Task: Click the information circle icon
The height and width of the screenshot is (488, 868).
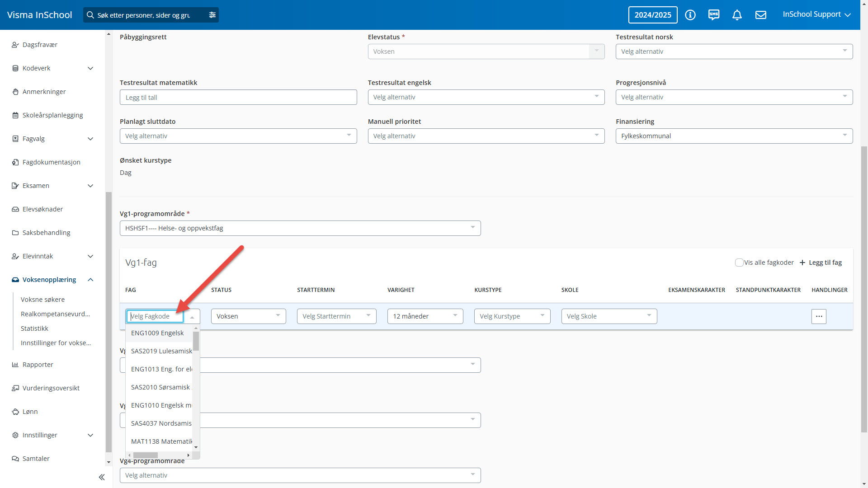Action: [690, 15]
